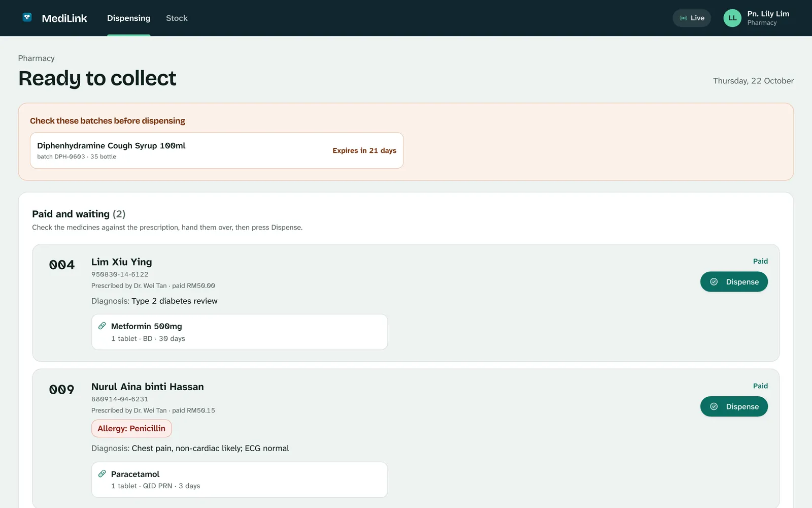This screenshot has height=508, width=812.
Task: Click the checkmark icon in Lim Xiu Ying's Dispense button
Action: (x=714, y=282)
